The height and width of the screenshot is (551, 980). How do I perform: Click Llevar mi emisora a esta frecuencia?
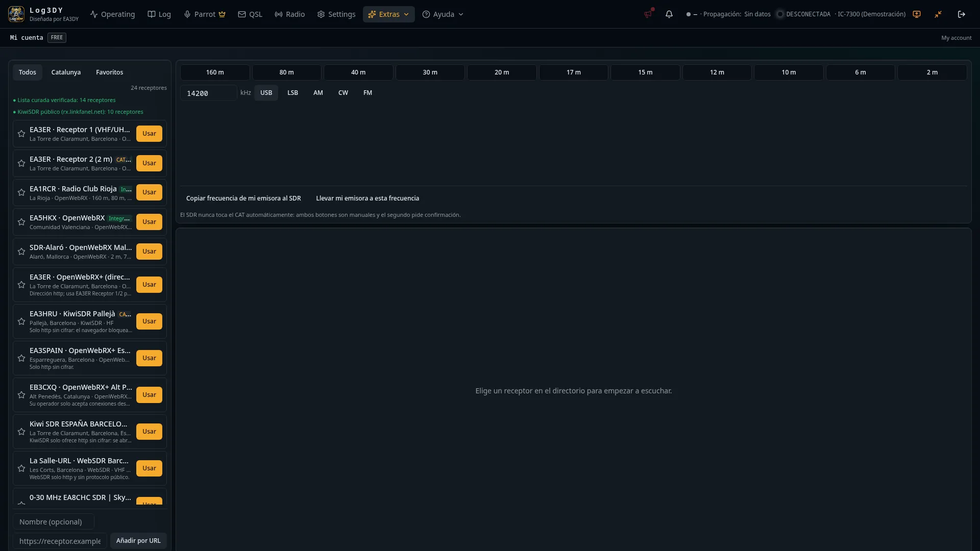(367, 198)
